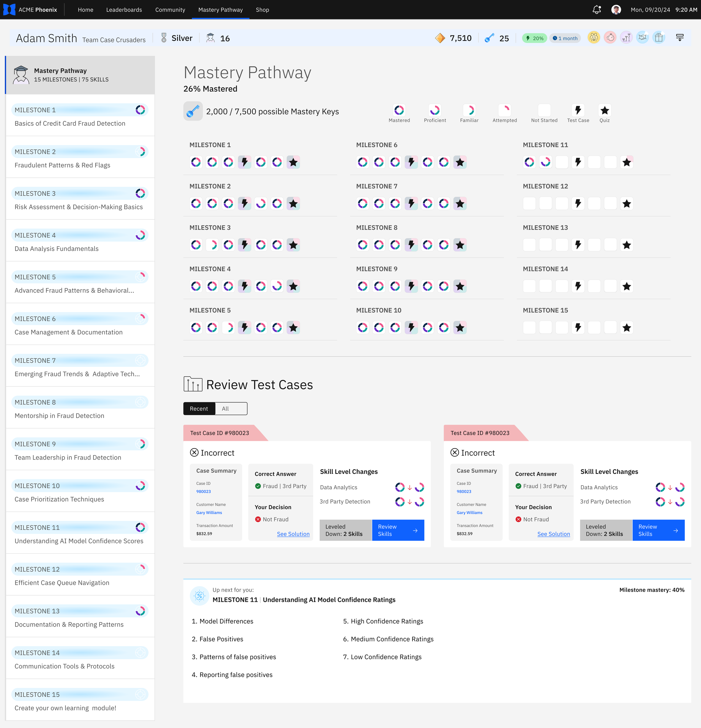This screenshot has height=728, width=701.
Task: Open the user avatar profile
Action: 616,10
